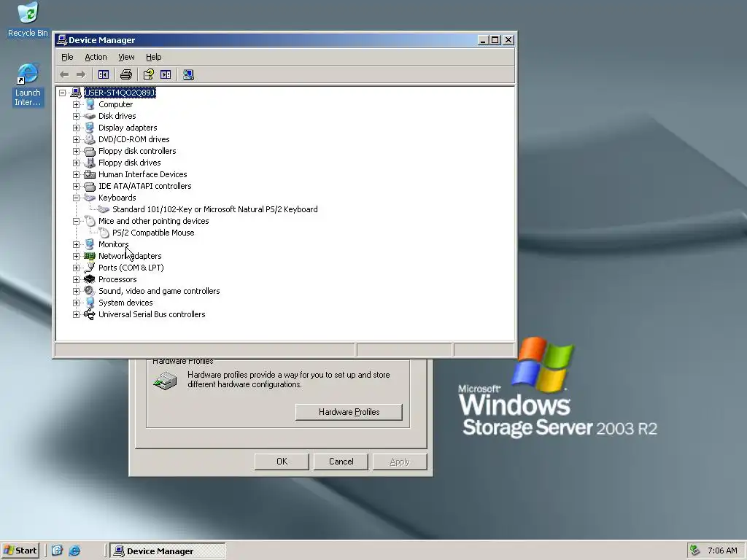This screenshot has height=560, width=747.
Task: Collapse the USER-ST4QO2Q89J root node
Action: pos(63,93)
